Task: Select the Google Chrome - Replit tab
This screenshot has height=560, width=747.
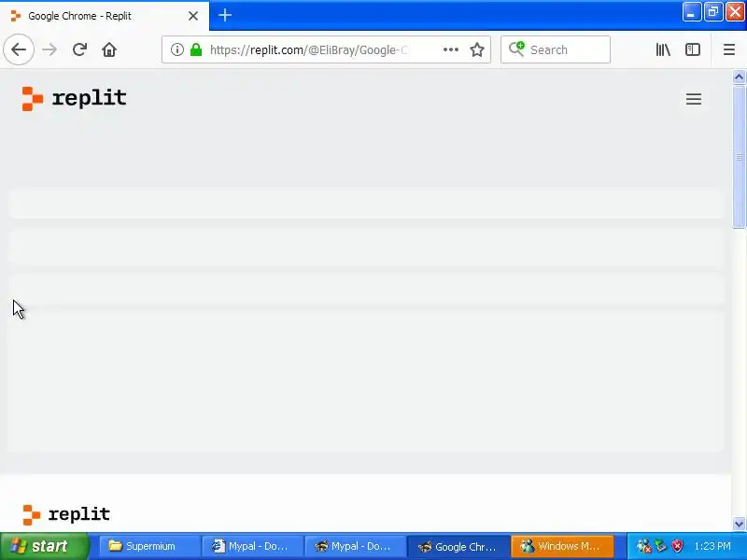Action: click(x=105, y=16)
